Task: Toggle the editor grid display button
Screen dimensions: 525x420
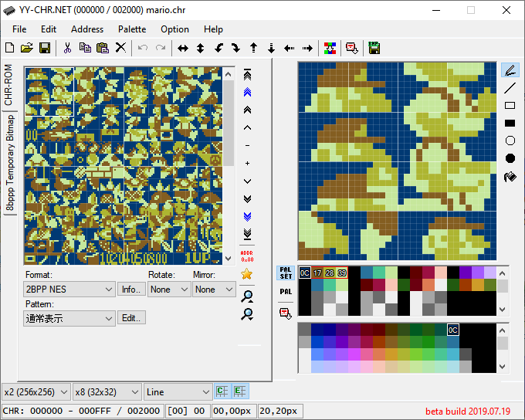Action: (x=240, y=391)
